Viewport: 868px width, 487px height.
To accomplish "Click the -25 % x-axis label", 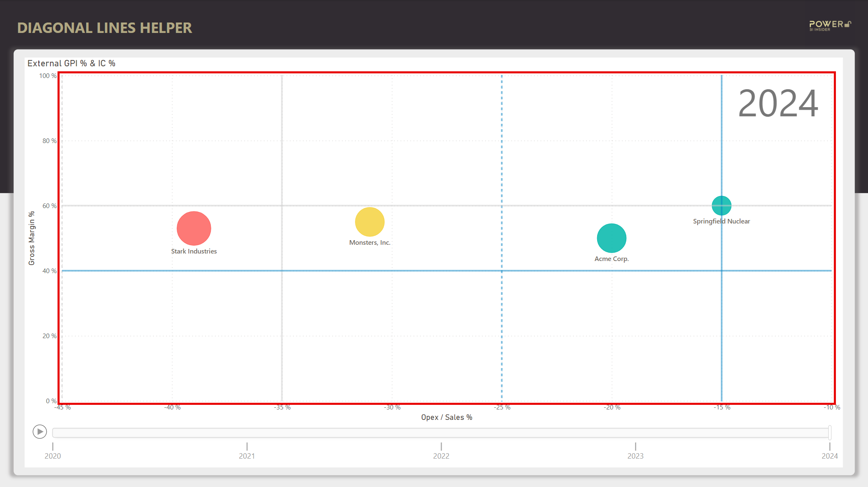I will [x=502, y=407].
